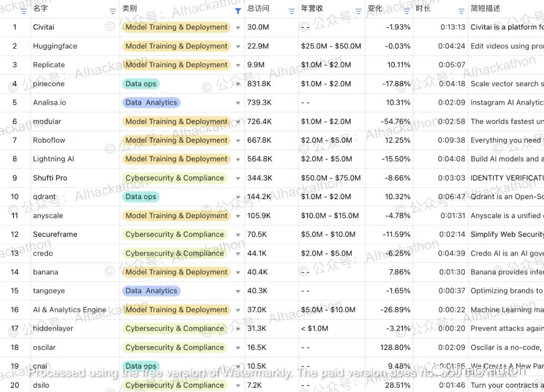Select the hiddenlayer name cell

click(x=75, y=328)
